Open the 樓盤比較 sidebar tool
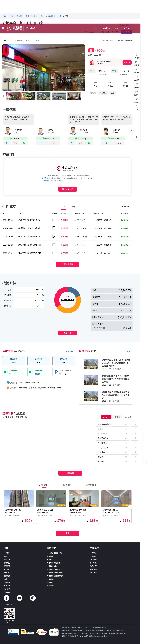Screen dimensions: 150x644 136,71
